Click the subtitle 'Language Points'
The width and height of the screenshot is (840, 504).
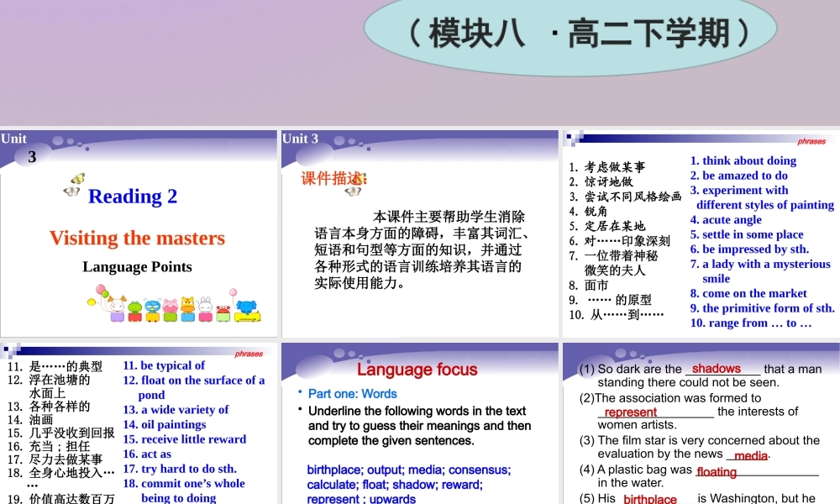point(137,267)
